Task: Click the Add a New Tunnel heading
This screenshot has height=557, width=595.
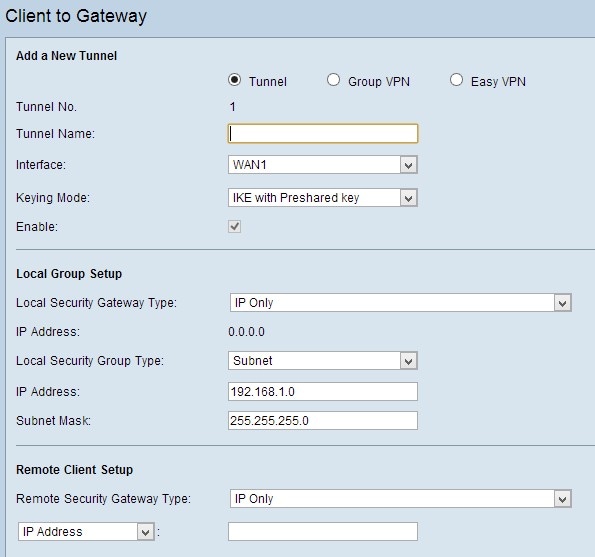Action: point(66,56)
